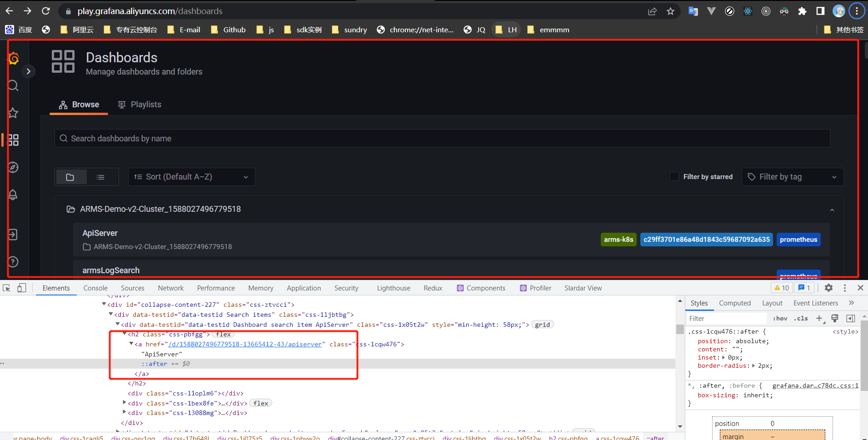Click the 10 warnings badge in DevTools
This screenshot has width=868, height=440.
pyautogui.click(x=782, y=288)
